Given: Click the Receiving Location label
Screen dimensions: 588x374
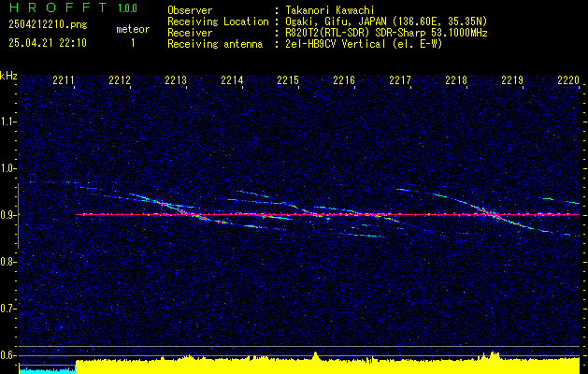Looking at the screenshot, I should 218,22.
